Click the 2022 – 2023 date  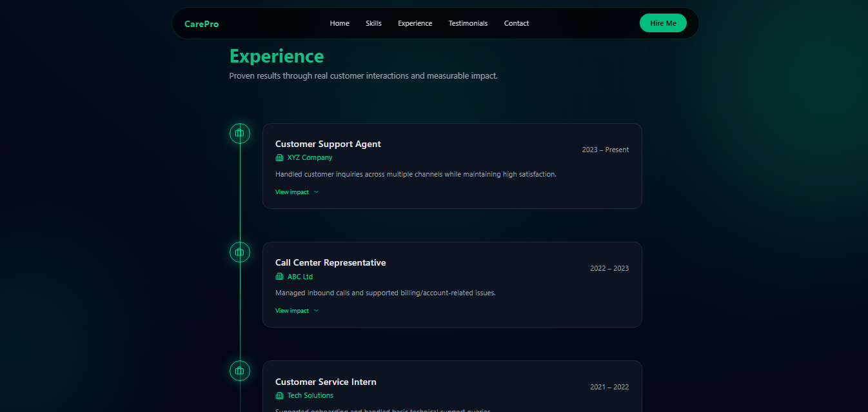click(609, 268)
